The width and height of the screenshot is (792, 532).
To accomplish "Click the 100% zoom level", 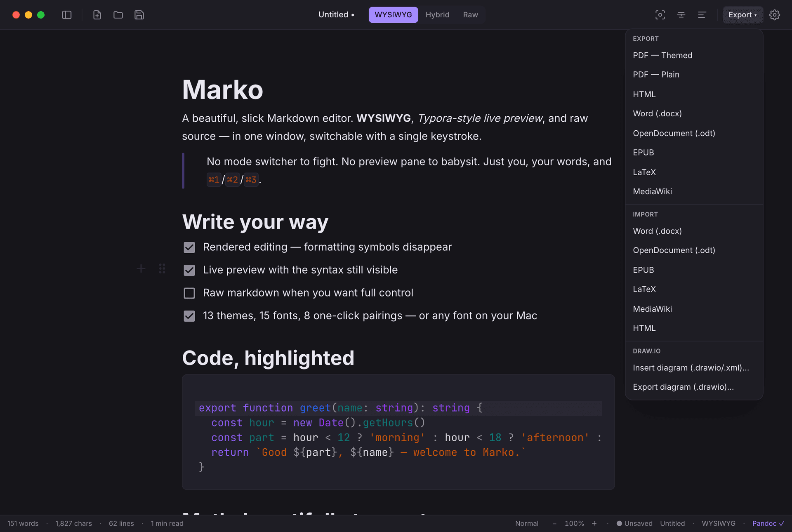I will coord(574,523).
